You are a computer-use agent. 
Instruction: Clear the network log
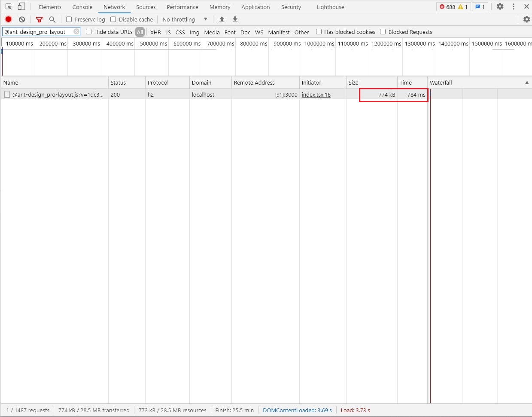(22, 19)
